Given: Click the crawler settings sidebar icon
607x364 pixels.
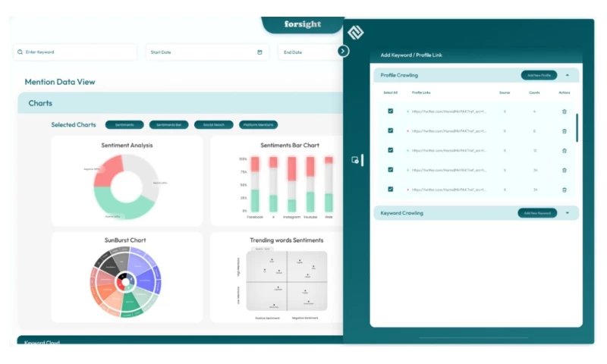Looking at the screenshot, I should coord(355,160).
